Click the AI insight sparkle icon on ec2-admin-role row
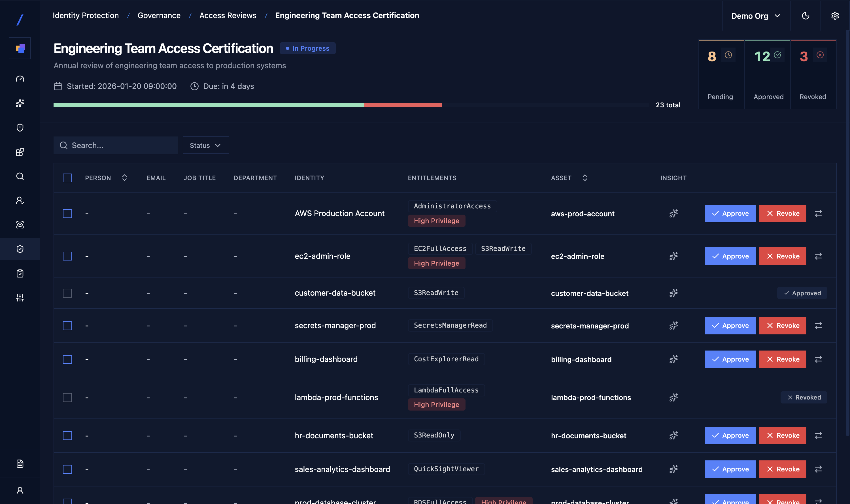The width and height of the screenshot is (850, 504). (673, 256)
